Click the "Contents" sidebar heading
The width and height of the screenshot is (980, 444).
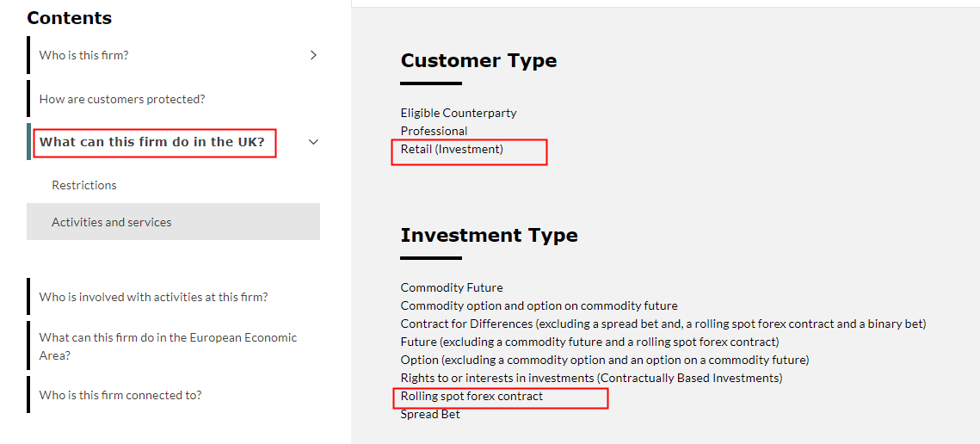(x=70, y=18)
